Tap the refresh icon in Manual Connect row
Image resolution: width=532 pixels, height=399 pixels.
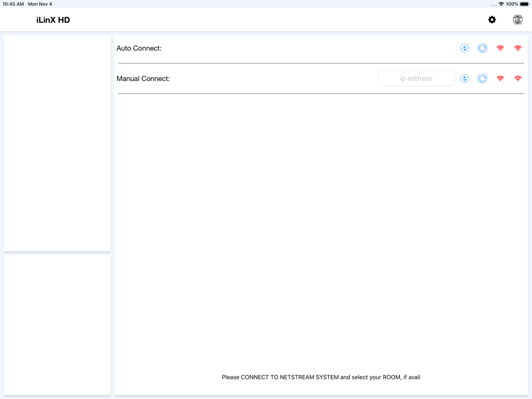pos(482,78)
